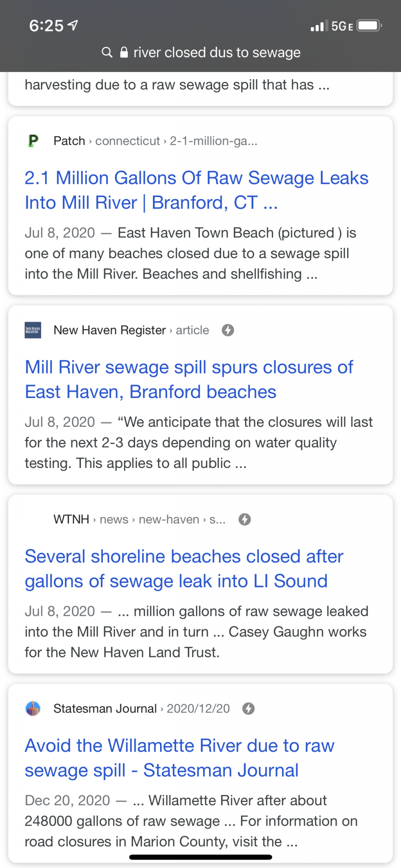Tap the battery indicator in status bar
The image size is (401, 868).
(x=369, y=26)
